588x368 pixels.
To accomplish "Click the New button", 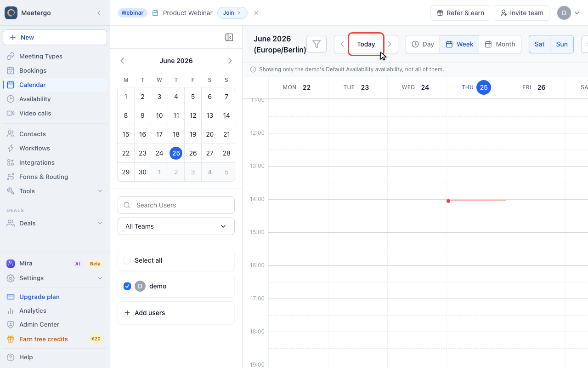I will pos(55,37).
